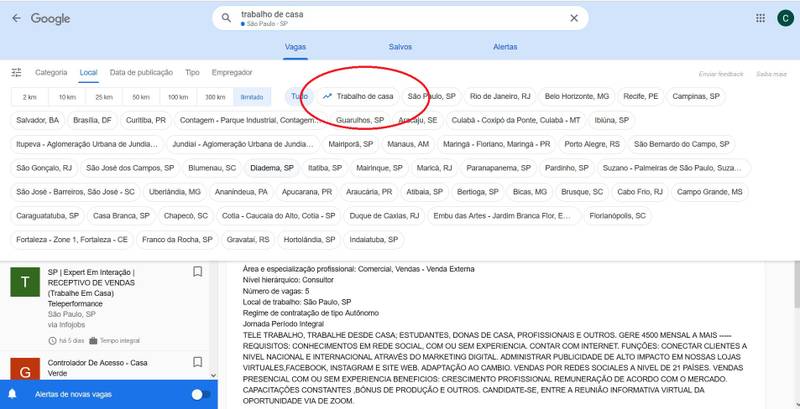Screen dimensions: 800x409
Task: Click the Teleperformance green T logo
Action: pos(25,282)
